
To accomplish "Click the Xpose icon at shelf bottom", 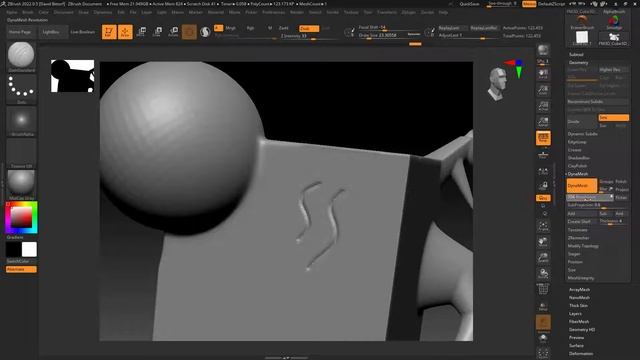I will (x=543, y=353).
